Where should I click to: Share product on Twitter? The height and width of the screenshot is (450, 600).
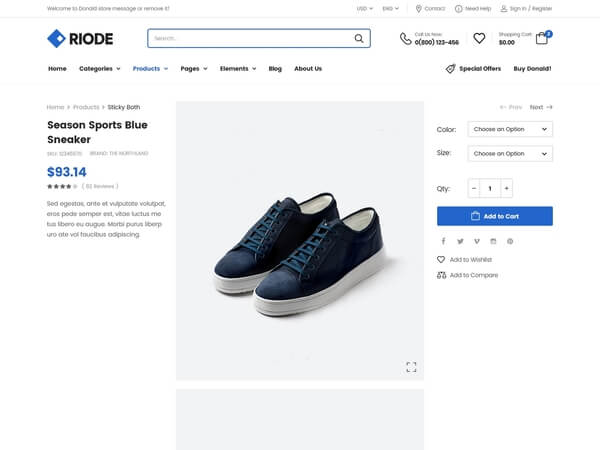(x=460, y=241)
